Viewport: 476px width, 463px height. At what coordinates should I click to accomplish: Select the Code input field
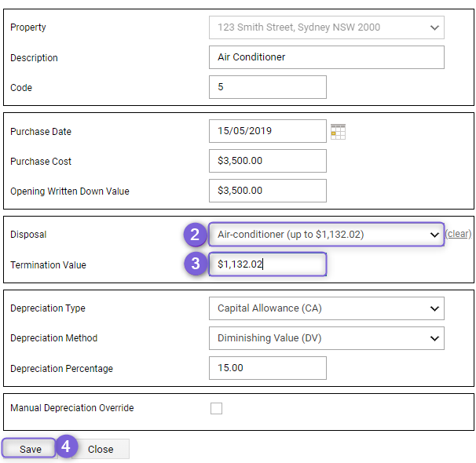(267, 87)
